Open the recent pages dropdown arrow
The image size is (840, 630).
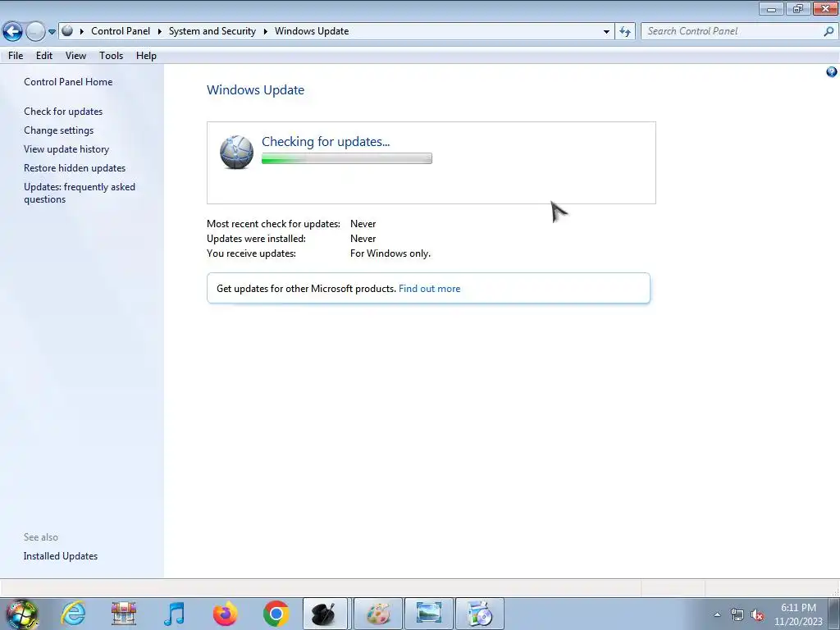(x=52, y=32)
